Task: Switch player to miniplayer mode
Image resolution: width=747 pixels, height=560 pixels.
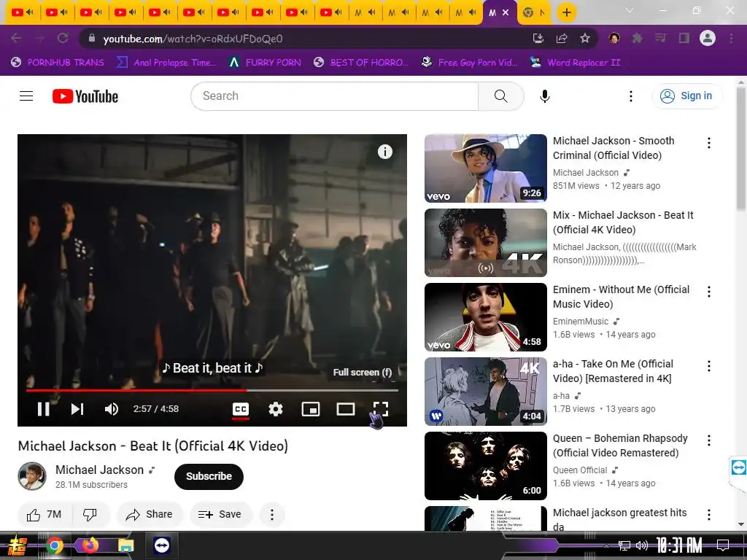Action: point(311,409)
